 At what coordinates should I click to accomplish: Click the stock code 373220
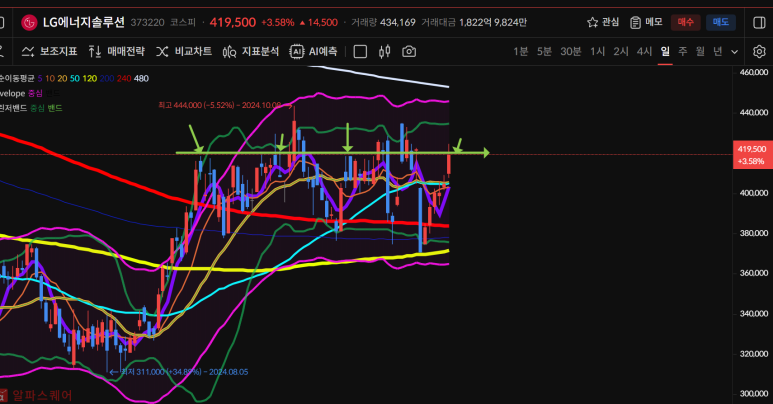click(x=147, y=23)
